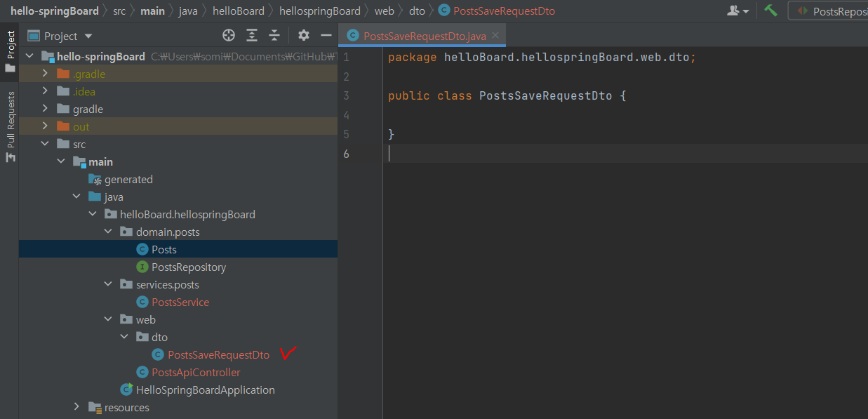Collapse the main folder
This screenshot has width=868, height=419.
coord(61,161)
